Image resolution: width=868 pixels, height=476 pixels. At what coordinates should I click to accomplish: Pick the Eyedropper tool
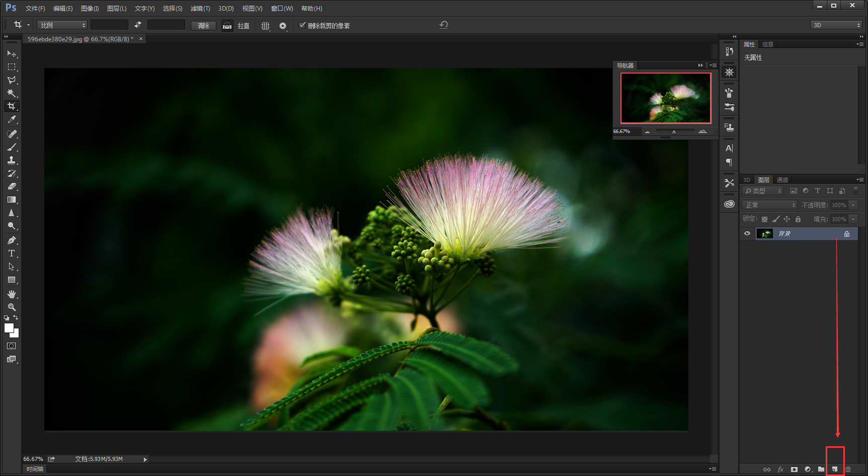[12, 119]
